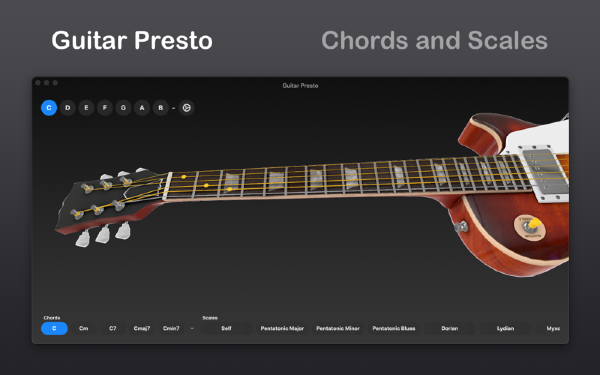Click the finger dot on second fret
The image size is (600, 375).
(206, 185)
